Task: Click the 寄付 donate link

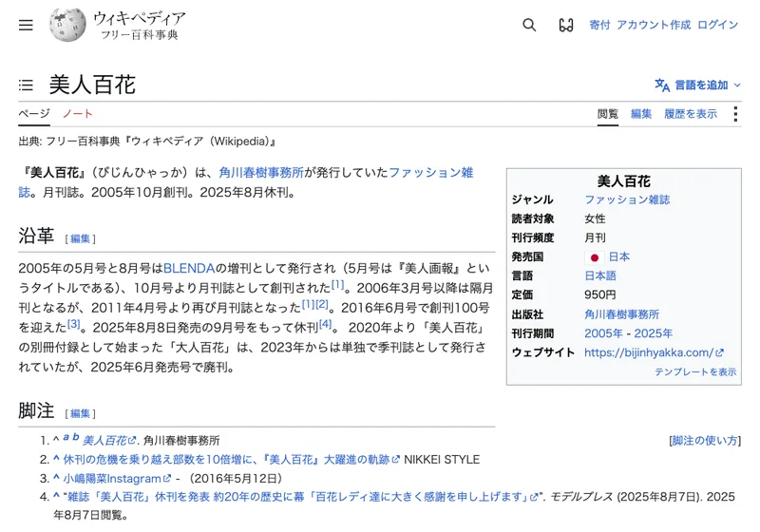Action: [x=599, y=25]
